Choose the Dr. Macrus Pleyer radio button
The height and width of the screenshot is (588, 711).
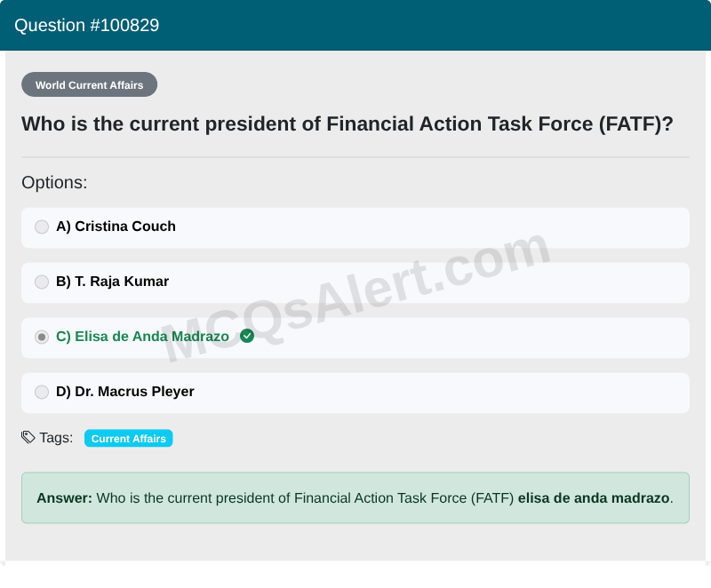click(42, 392)
